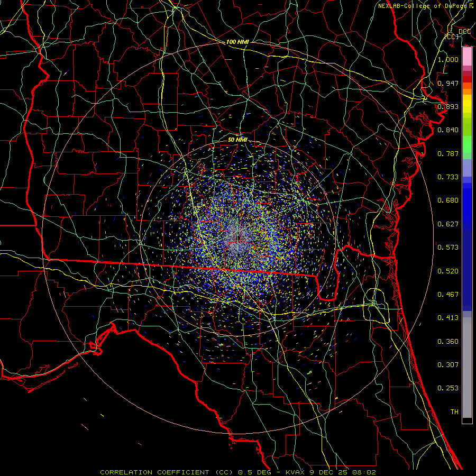Click the 0.253 legend value
The height and width of the screenshot is (476, 476).
pyautogui.click(x=448, y=388)
